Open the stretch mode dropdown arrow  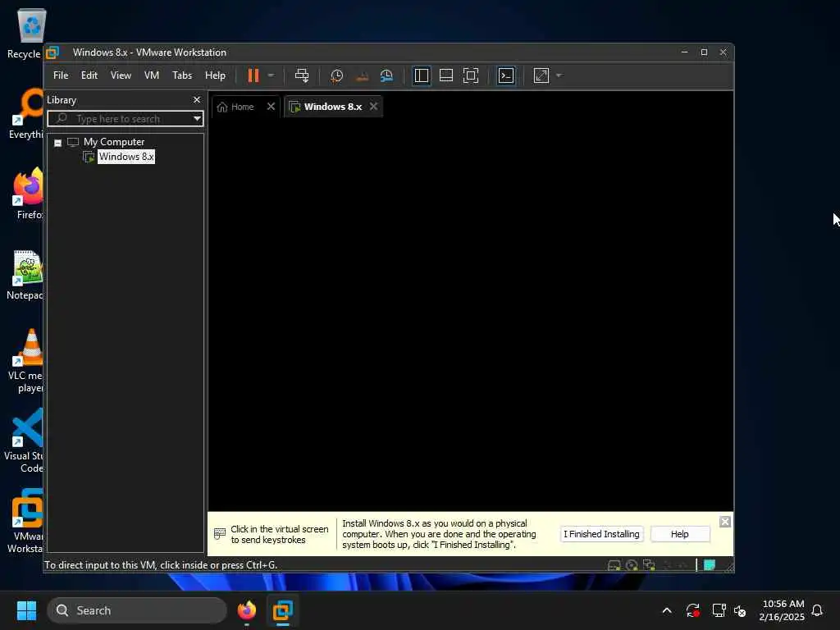pyautogui.click(x=559, y=75)
